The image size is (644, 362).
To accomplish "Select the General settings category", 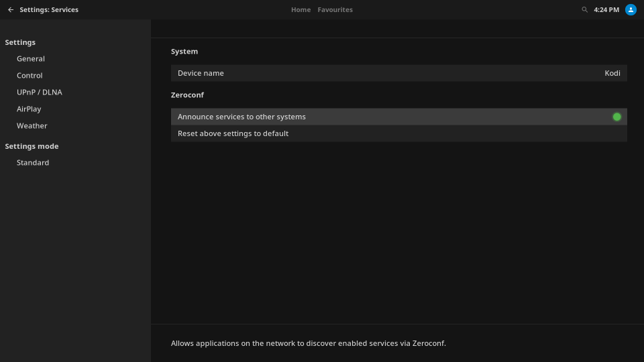I will (x=31, y=59).
